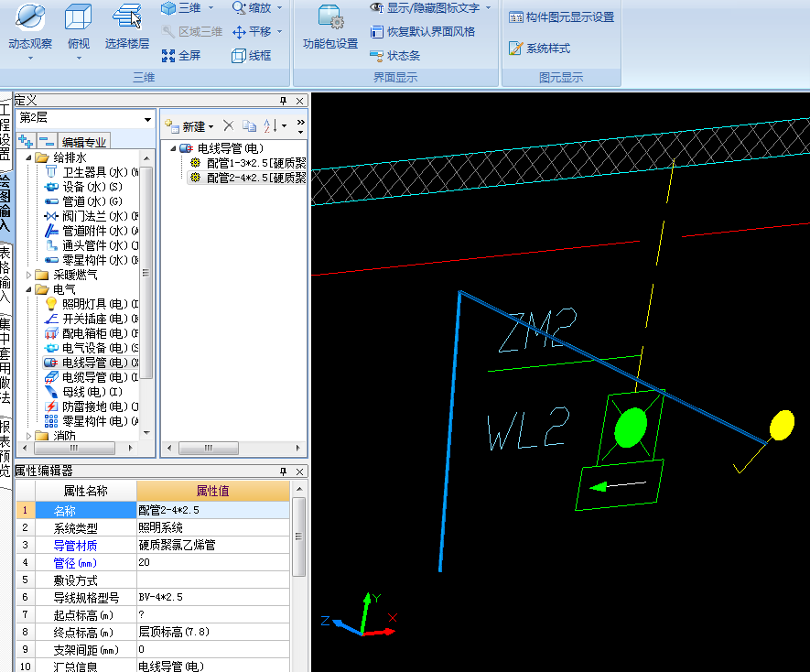Open the 第2层 floor dropdown
The image size is (810, 672).
tap(147, 119)
